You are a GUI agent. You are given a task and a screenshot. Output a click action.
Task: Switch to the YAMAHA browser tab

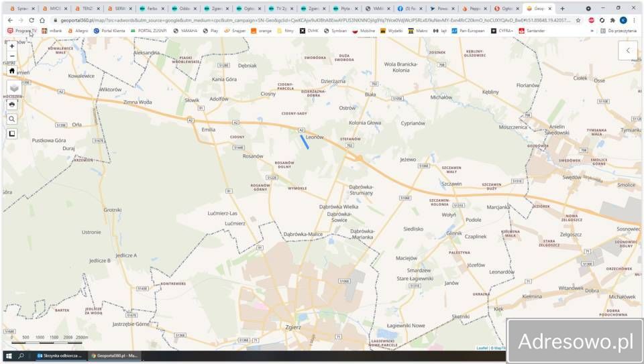coord(376,9)
